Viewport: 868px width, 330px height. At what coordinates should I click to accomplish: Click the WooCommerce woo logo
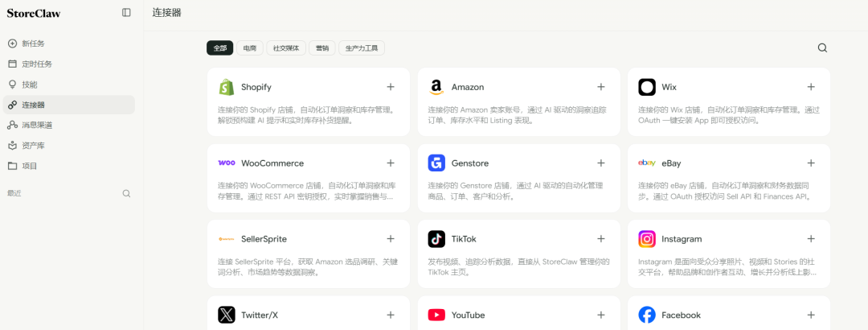click(227, 163)
